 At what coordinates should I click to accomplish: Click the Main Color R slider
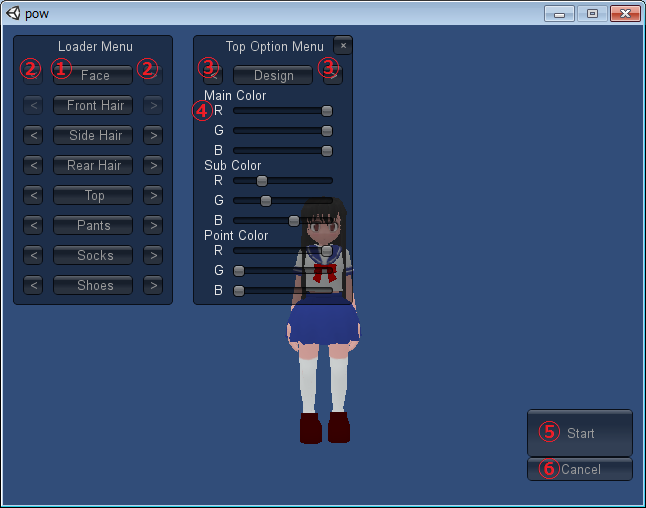pyautogui.click(x=282, y=111)
